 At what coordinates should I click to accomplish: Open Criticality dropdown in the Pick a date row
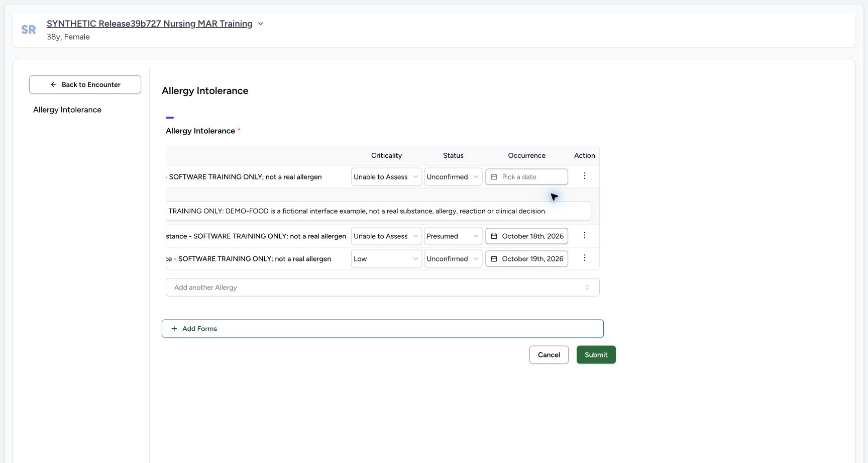point(386,177)
